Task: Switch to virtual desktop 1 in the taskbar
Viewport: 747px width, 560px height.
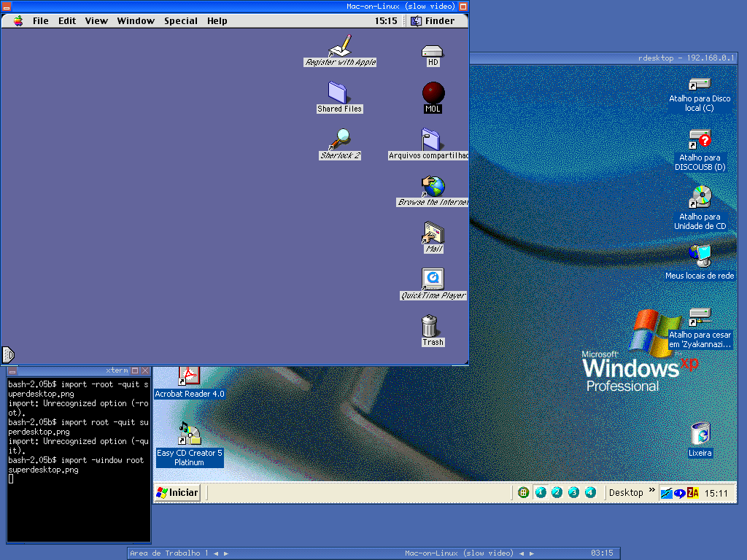Action: click(541, 492)
